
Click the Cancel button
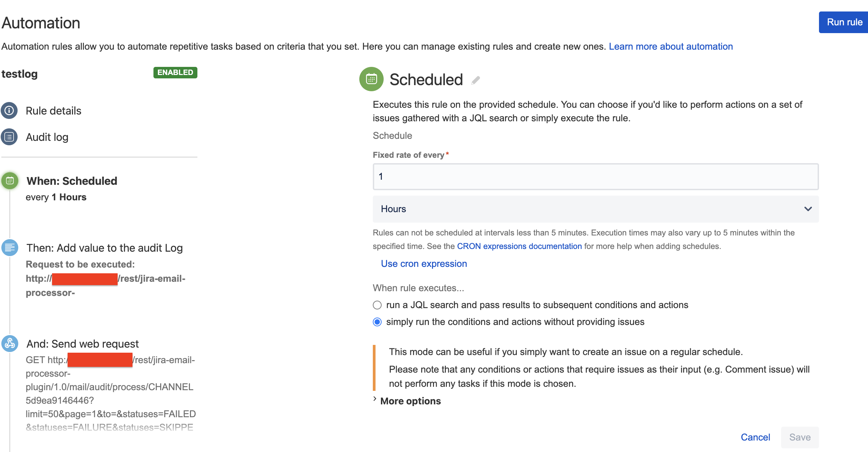[x=755, y=437]
